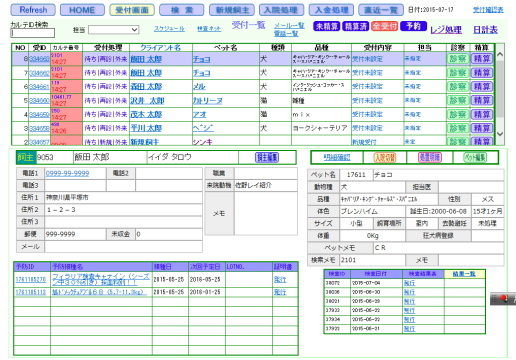
Task: Click client 森田 太郎
Action: (x=146, y=87)
